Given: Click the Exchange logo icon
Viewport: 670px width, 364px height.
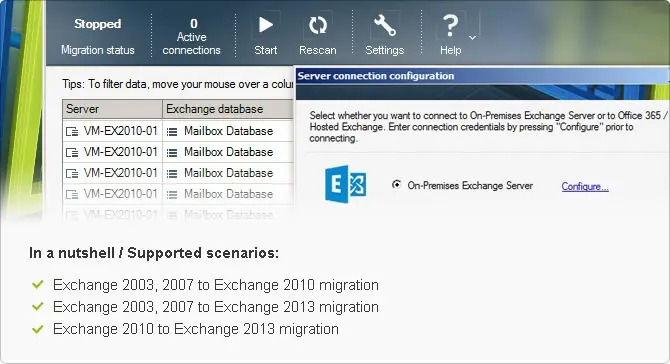Looking at the screenshot, I should pyautogui.click(x=345, y=184).
